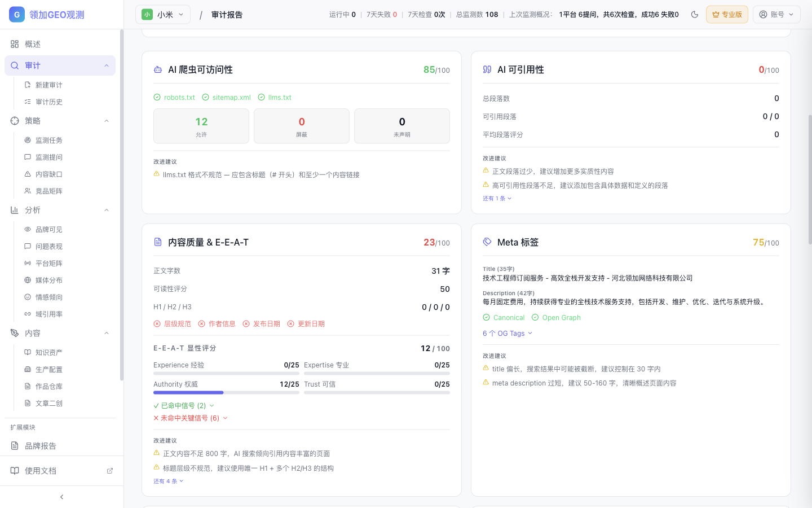Expand the 6 个 OG Tags list

coord(507,333)
